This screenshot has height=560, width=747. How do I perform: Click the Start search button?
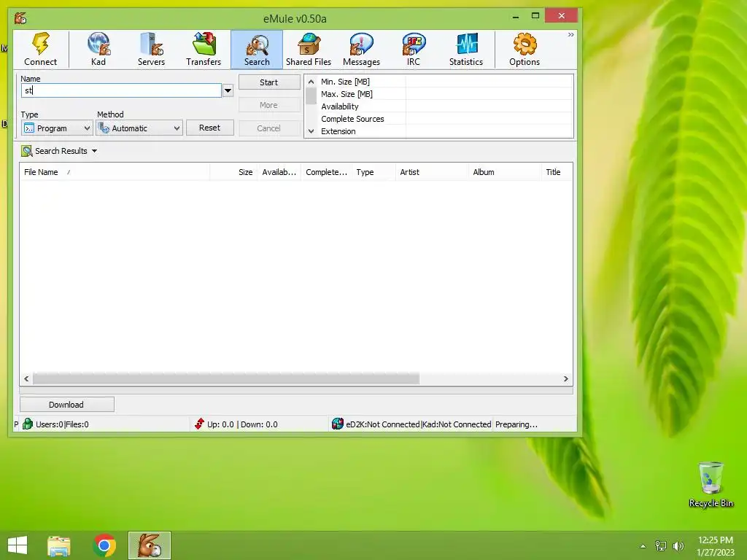(268, 82)
